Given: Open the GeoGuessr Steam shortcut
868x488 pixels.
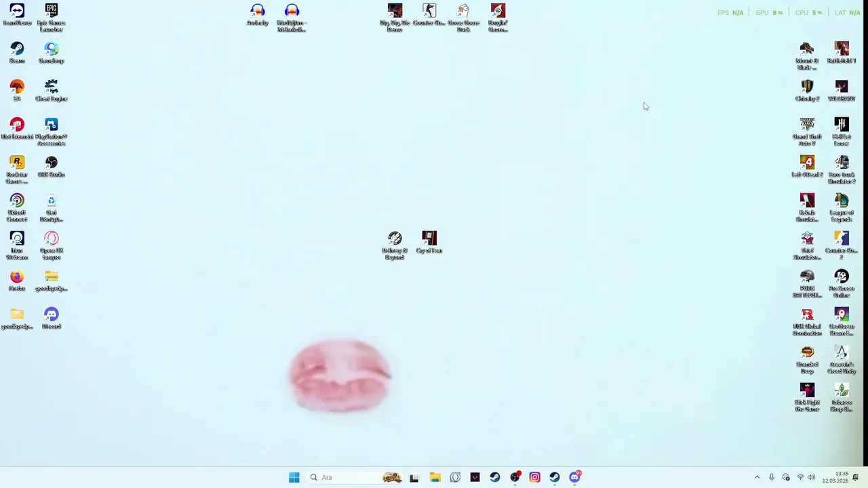Looking at the screenshot, I should pos(842,321).
